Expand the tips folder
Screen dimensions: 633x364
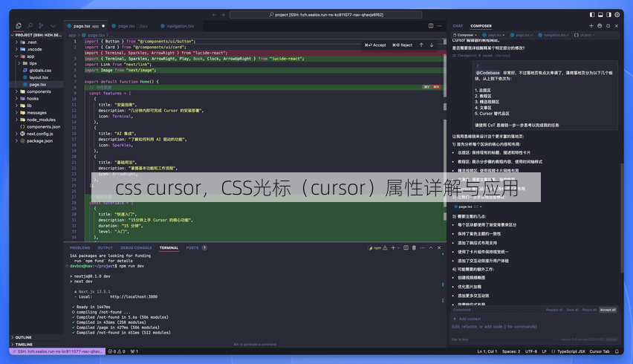click(x=37, y=63)
